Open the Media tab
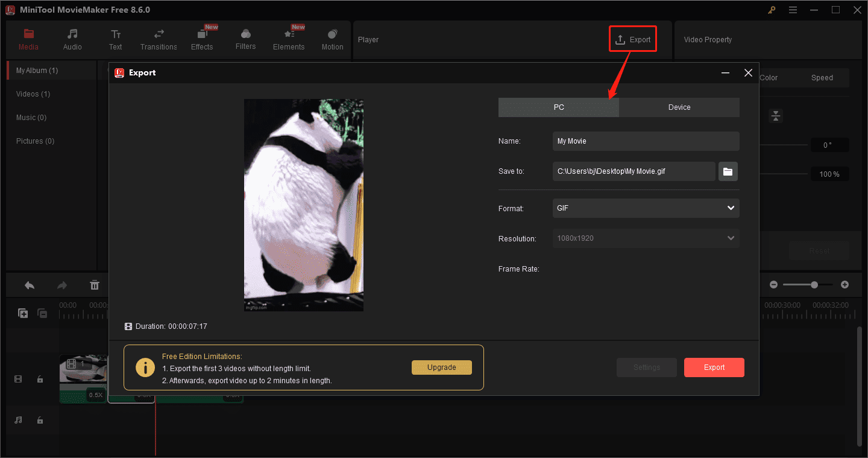Screen dimensions: 868x458 coord(28,40)
